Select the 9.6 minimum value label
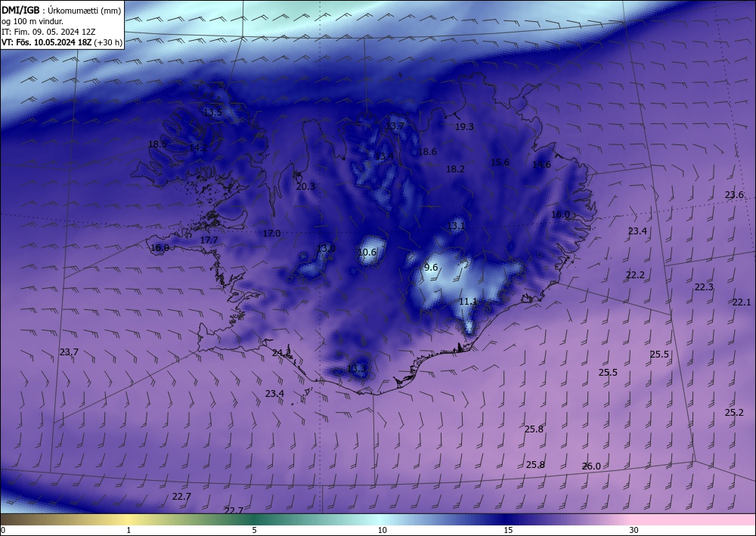756x536 pixels. pyautogui.click(x=431, y=267)
